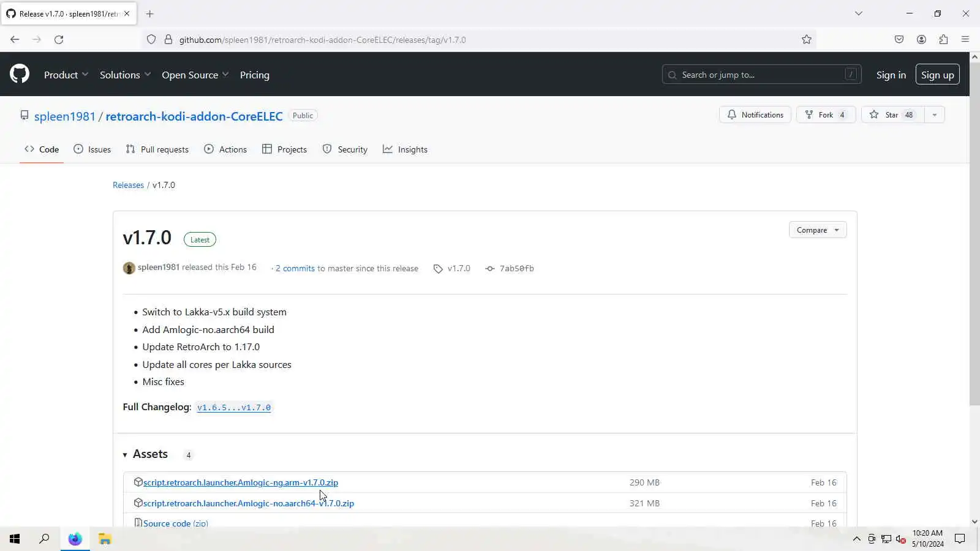Switch to the Actions tab
Screen dimensions: 980x551
[225, 149]
